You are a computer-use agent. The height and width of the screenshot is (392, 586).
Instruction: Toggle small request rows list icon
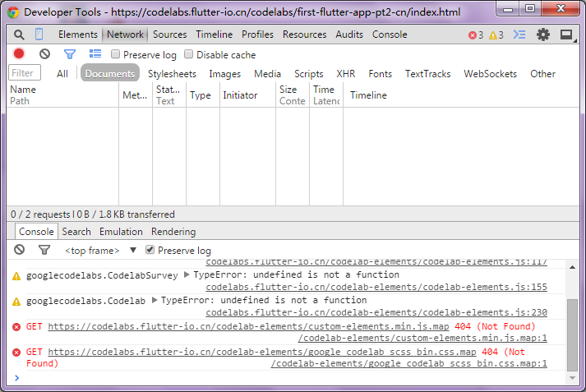coord(95,53)
